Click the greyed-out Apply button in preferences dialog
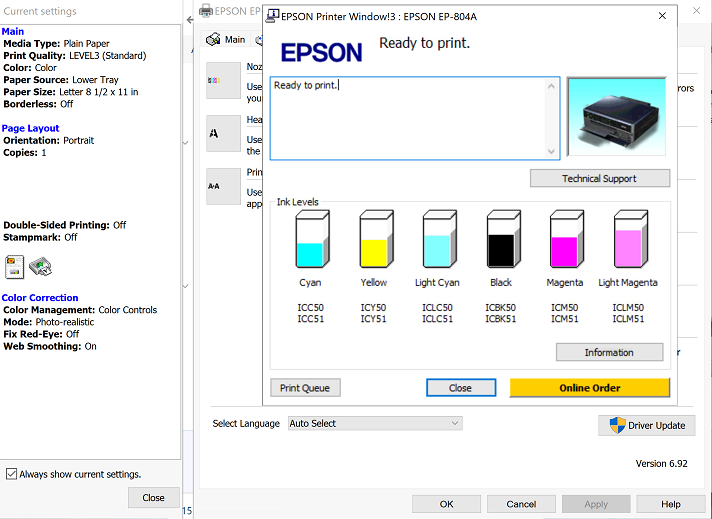Screen dimensions: 712x519 click(x=596, y=504)
